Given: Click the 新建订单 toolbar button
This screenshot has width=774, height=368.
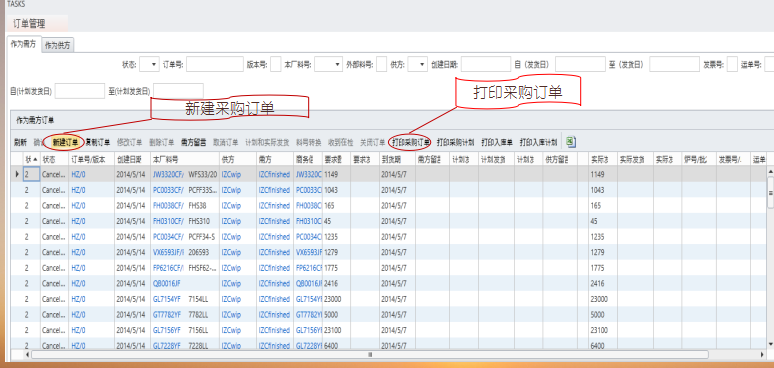Looking at the screenshot, I should (65, 143).
